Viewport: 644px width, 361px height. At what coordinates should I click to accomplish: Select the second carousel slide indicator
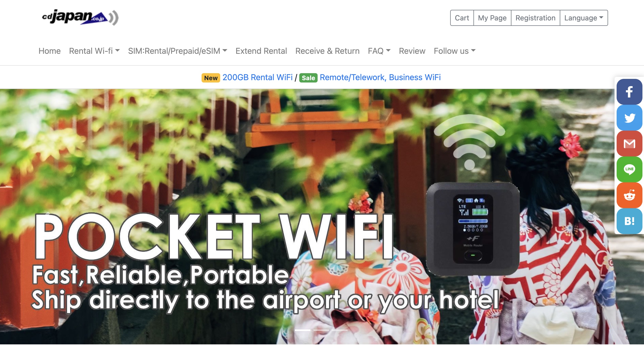(321, 330)
